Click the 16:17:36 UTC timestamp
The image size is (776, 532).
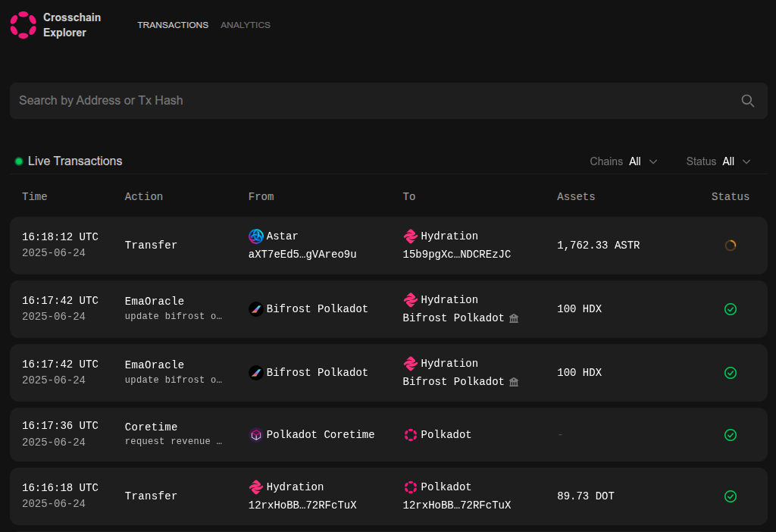click(x=60, y=426)
